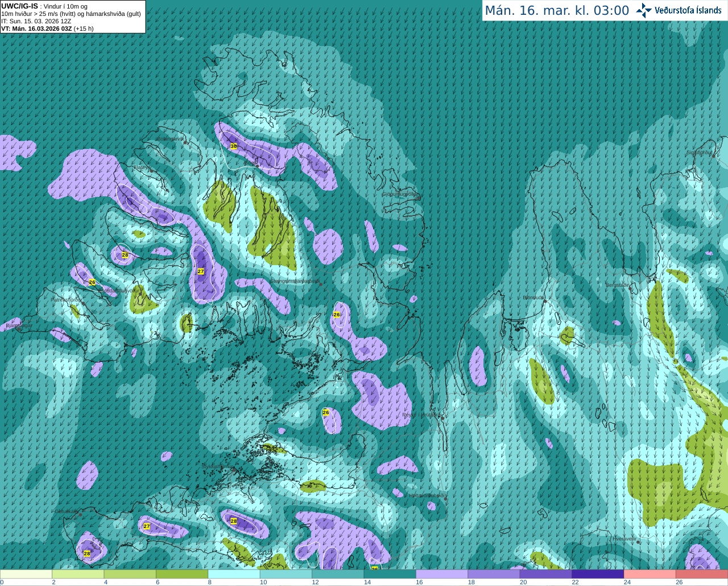Screen dimensions: 728x586
Task: Click the Stykkishólmur station label
Action: 217,467
